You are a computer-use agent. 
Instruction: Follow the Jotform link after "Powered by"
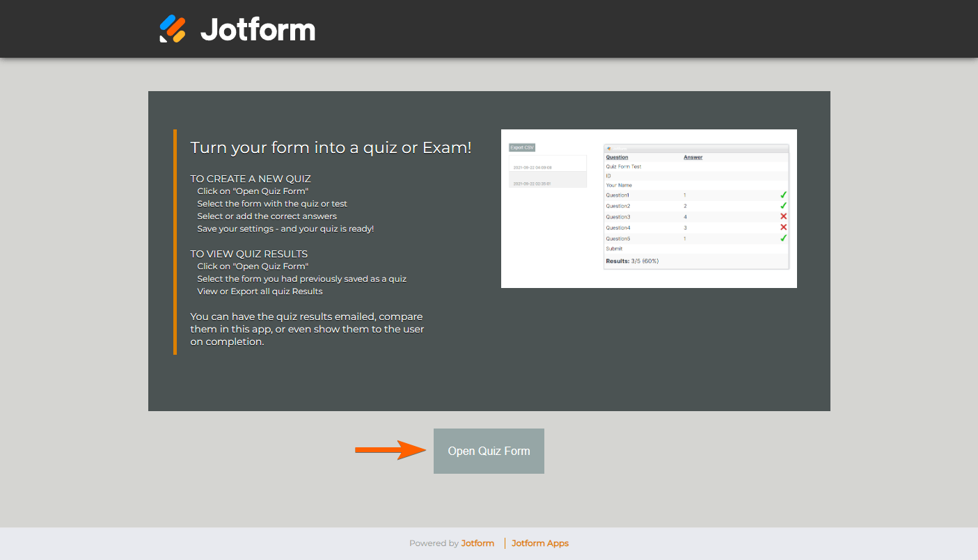478,543
